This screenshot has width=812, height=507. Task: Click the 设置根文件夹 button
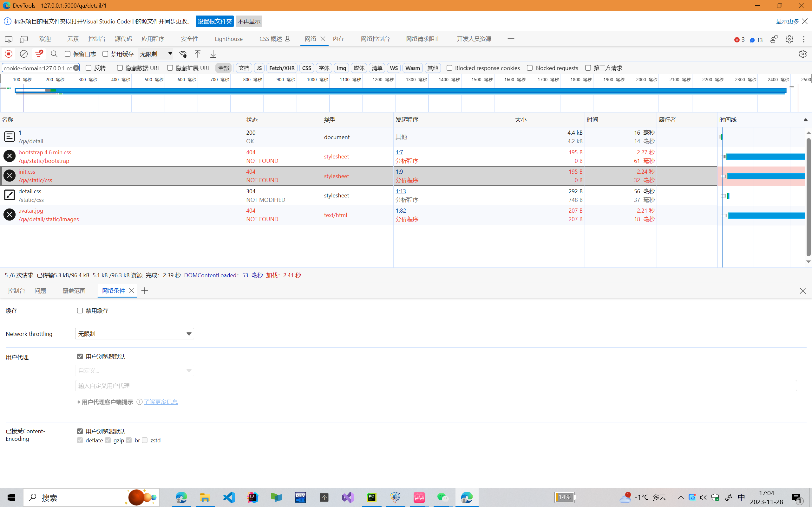[214, 22]
